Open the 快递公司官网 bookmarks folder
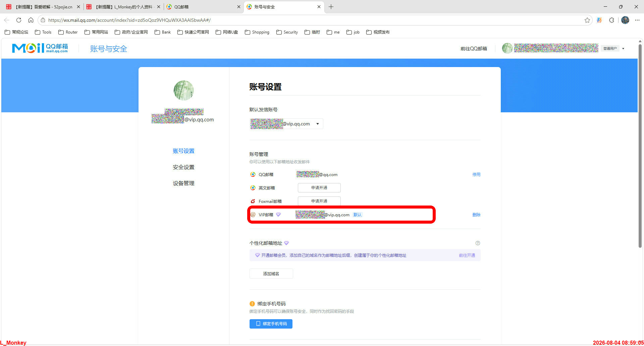 [x=193, y=32]
